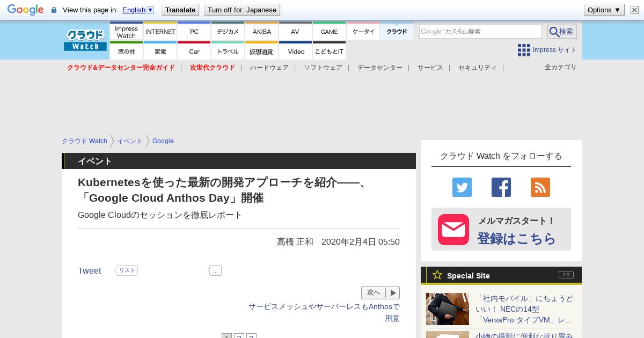Open the データセンター category
Screen dimensions: 644x338
pyautogui.click(x=380, y=68)
